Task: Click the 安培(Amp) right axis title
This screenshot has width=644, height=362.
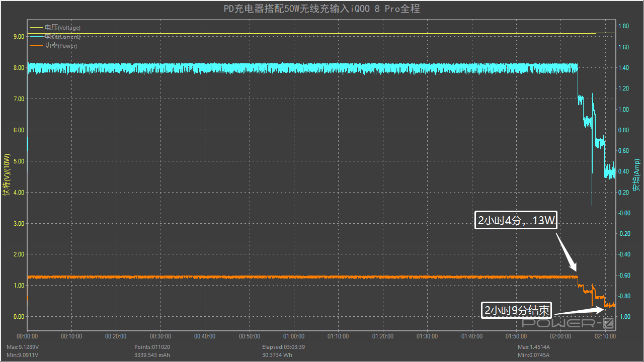Action: (636, 175)
